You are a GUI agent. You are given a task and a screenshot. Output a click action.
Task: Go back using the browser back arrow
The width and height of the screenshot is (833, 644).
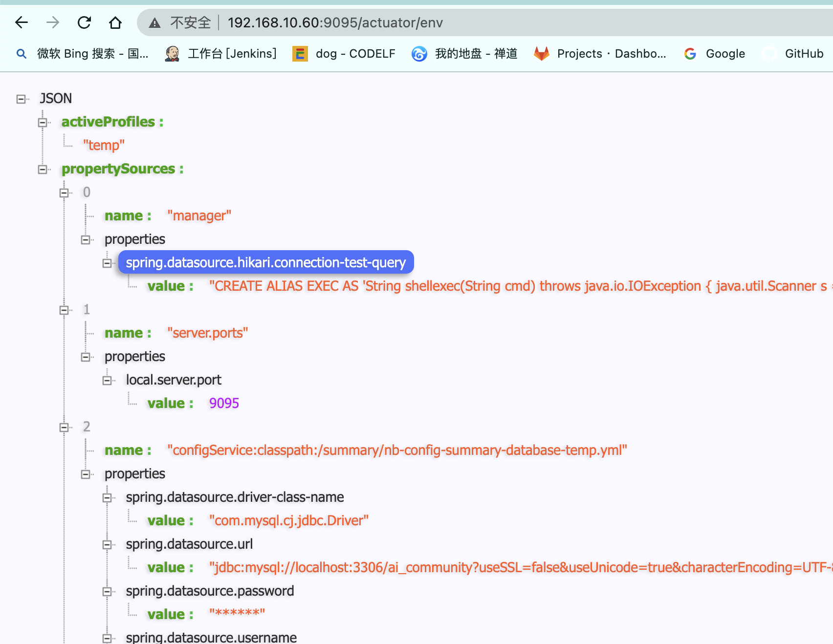tap(22, 22)
